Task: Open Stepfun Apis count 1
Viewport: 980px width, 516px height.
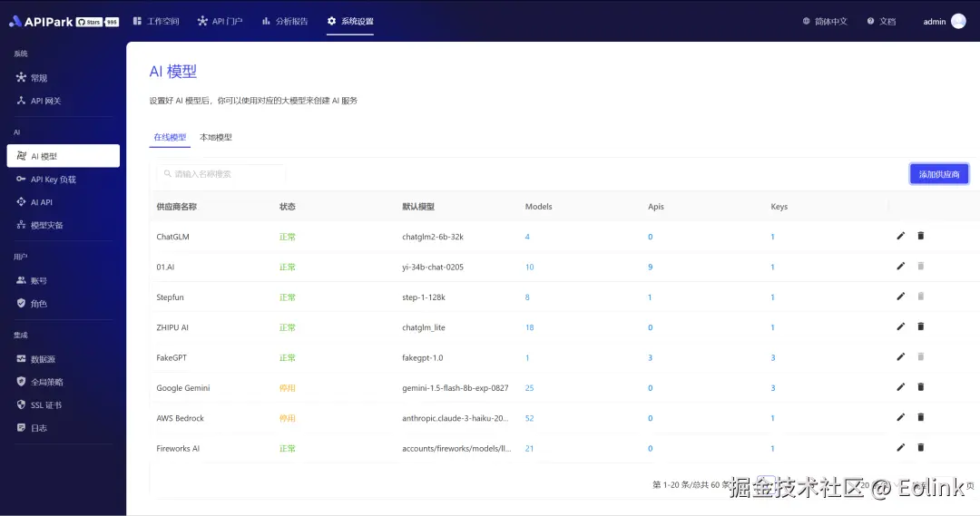Action: point(650,297)
